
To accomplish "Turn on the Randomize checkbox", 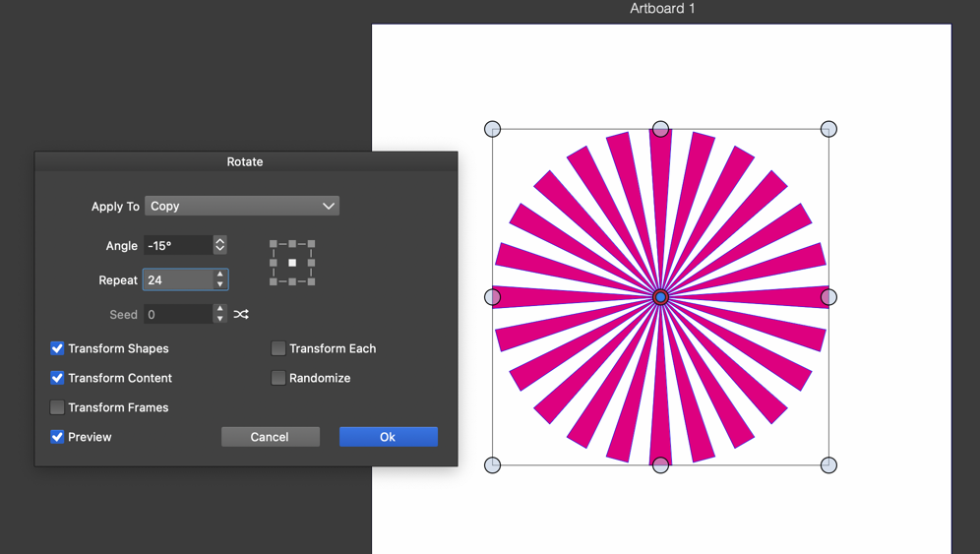I will click(278, 378).
